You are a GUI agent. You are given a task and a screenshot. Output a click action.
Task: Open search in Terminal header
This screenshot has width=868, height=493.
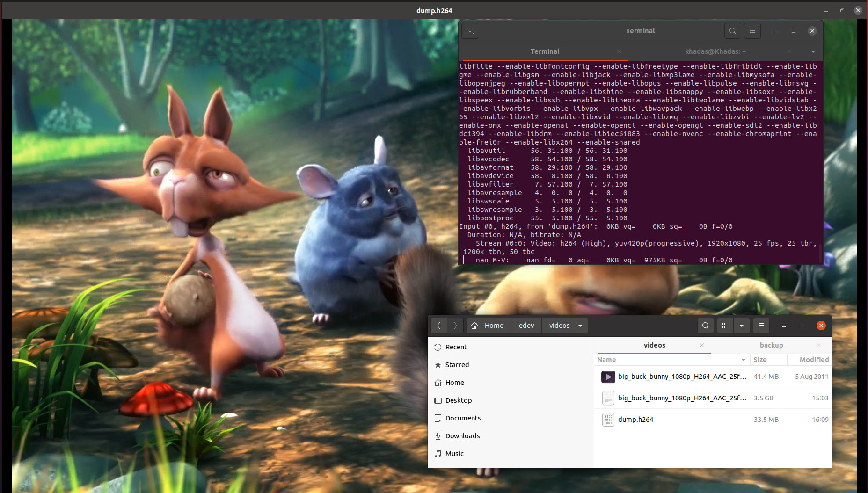(733, 31)
